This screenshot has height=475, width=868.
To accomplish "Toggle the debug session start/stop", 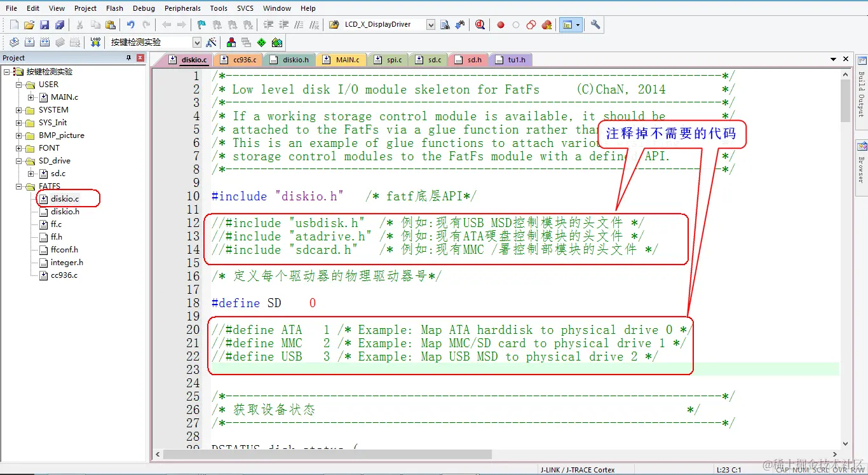I will 480,25.
